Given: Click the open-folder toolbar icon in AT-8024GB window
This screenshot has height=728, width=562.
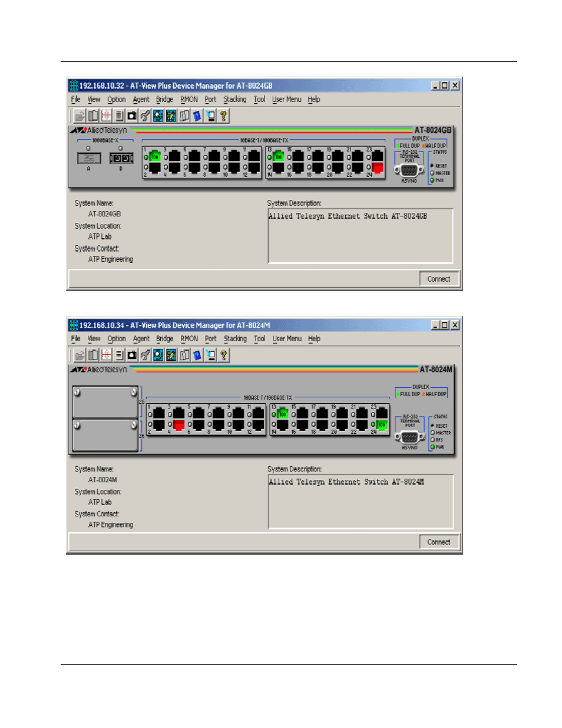Looking at the screenshot, I should coord(80,116).
